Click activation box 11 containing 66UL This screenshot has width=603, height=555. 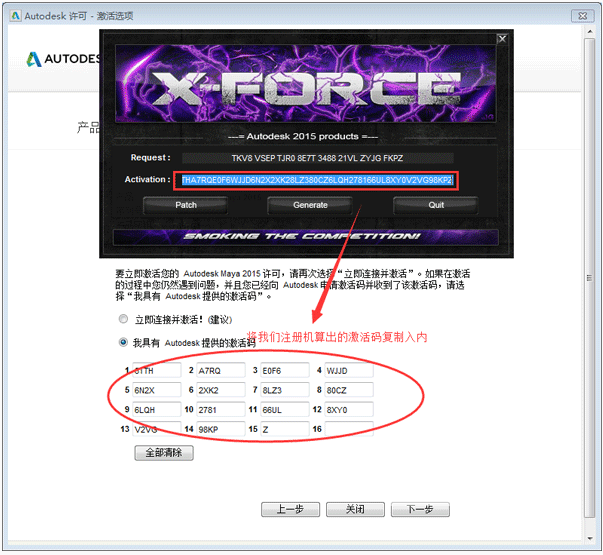(x=285, y=410)
